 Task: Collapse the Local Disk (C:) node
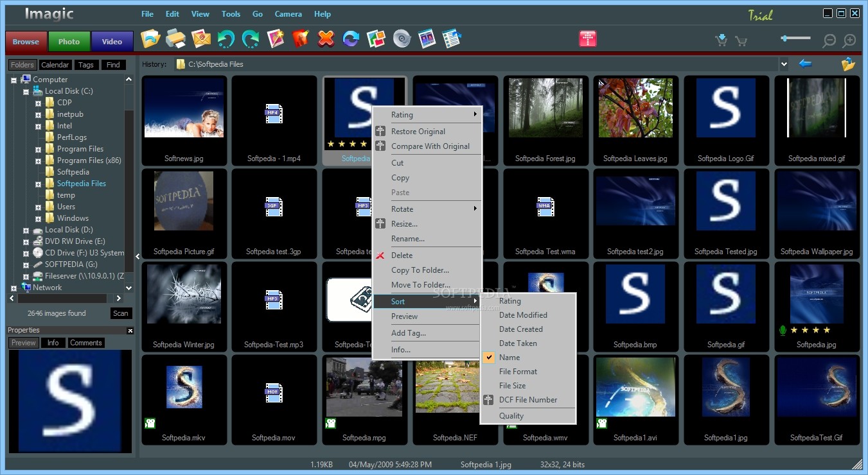[26, 91]
